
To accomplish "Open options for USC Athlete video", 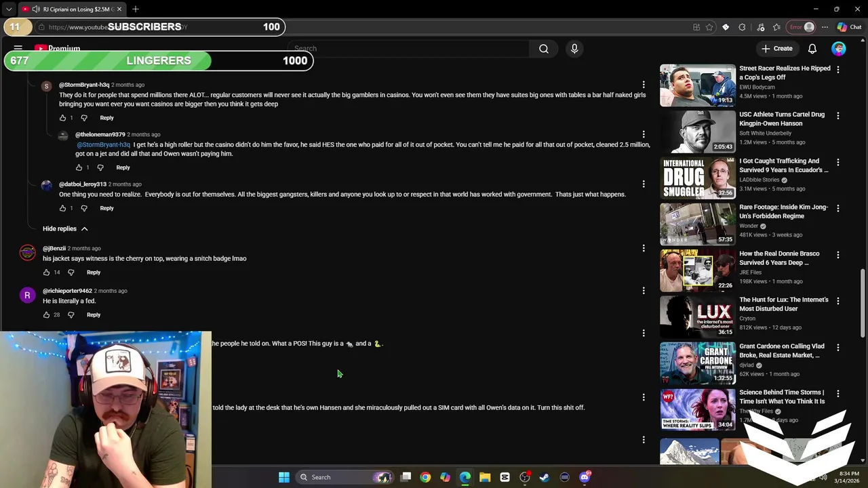I will [838, 116].
